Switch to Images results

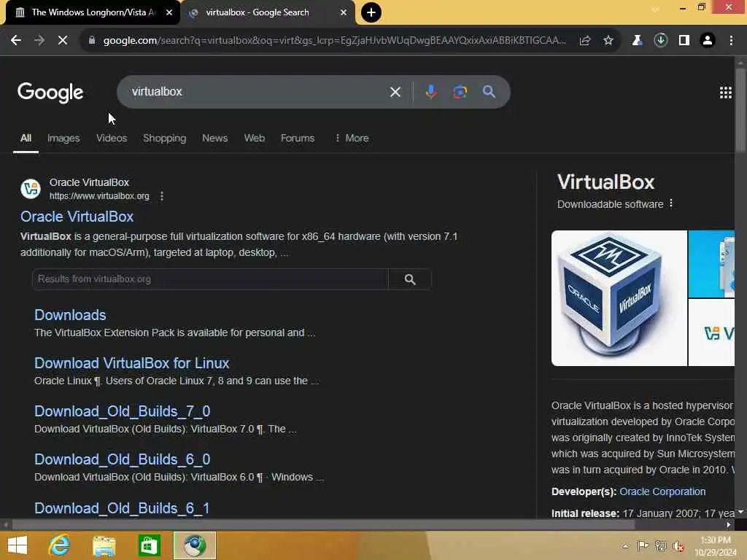point(63,138)
